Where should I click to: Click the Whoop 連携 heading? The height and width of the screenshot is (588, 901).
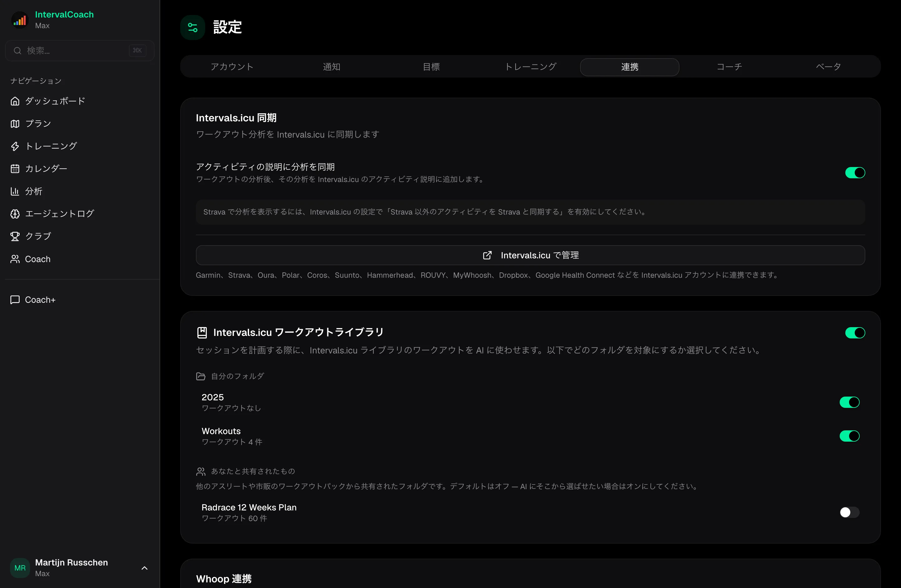pyautogui.click(x=224, y=579)
